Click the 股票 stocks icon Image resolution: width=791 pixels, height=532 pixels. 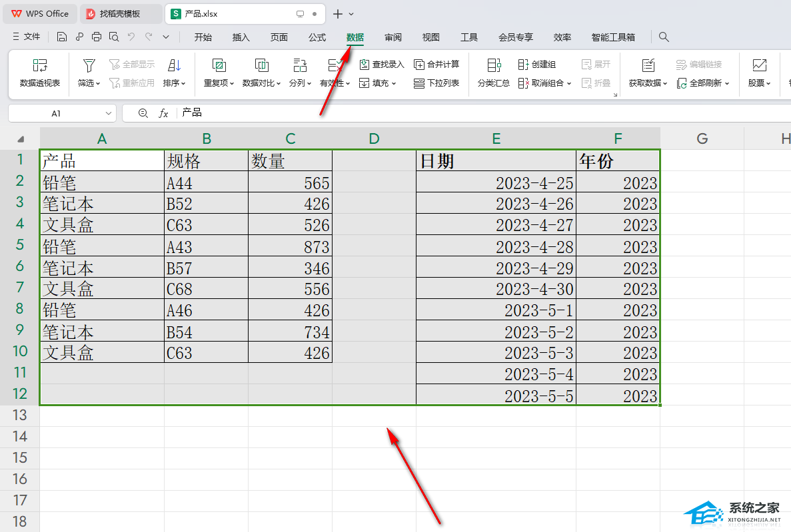759,65
